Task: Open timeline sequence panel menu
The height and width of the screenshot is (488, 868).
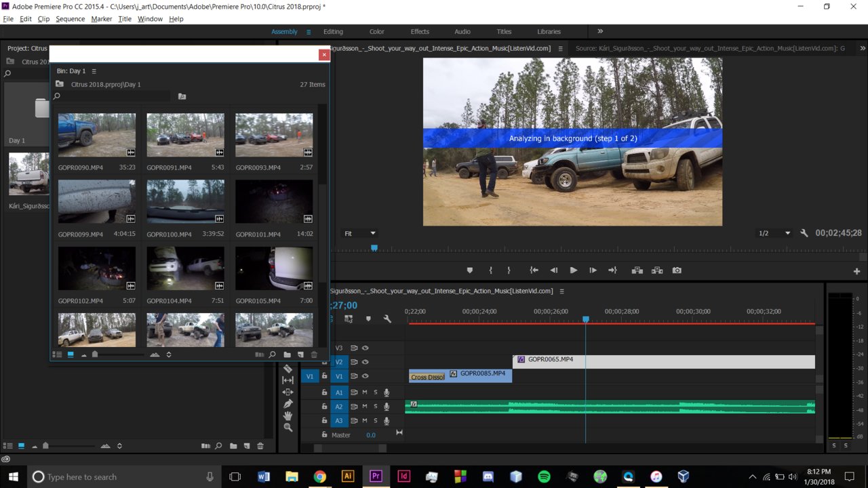Action: pyautogui.click(x=561, y=291)
